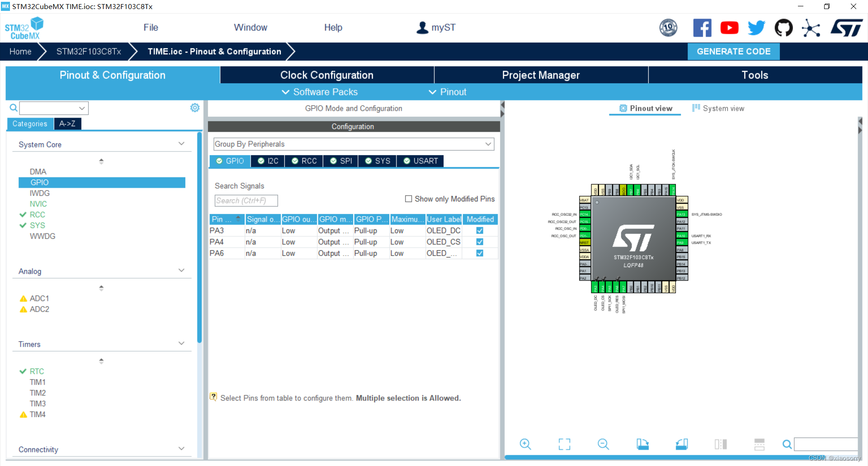Open the File menu
The image size is (868, 466).
(x=151, y=28)
